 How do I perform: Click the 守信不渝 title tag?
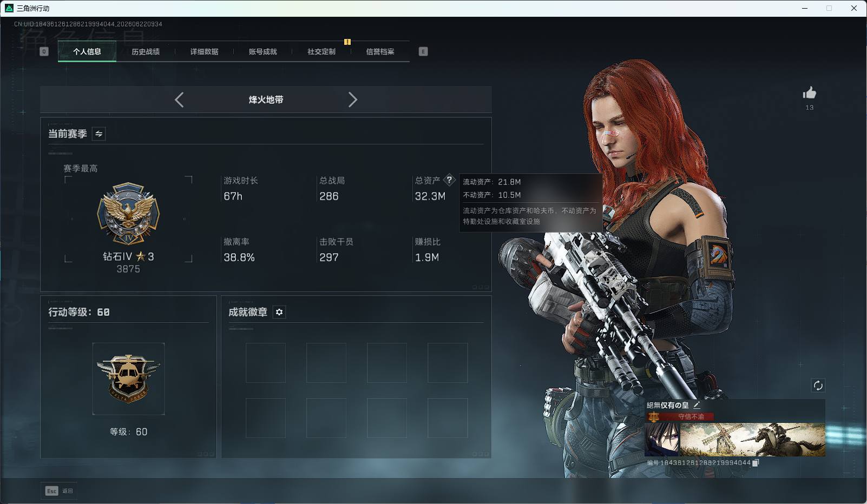691,416
